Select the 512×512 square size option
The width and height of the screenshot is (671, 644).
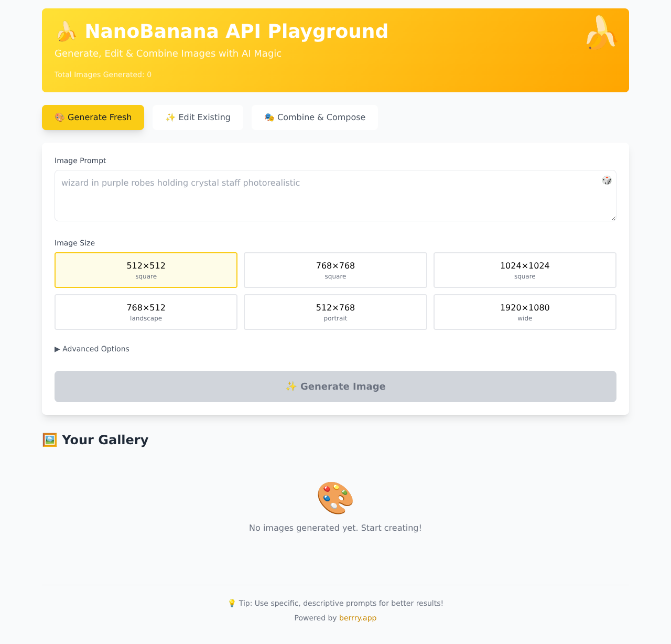(146, 270)
